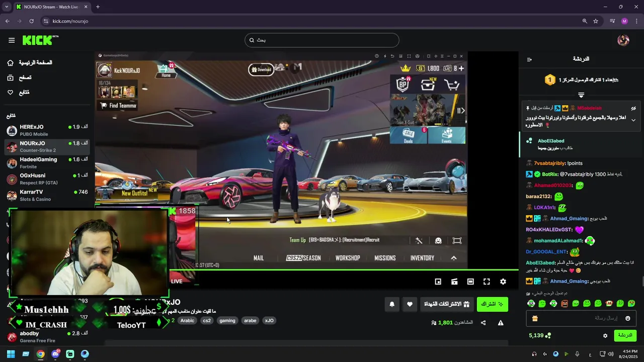
Task: Click the angry brown emote in quick emotes
Action: pyautogui.click(x=565, y=304)
